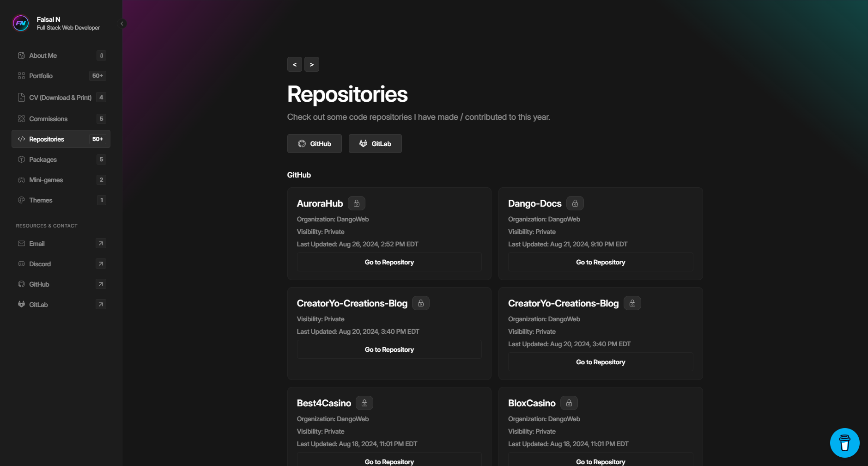868x466 pixels.
Task: Click the GitHub icon under Resources & Contact
Action: (22, 284)
